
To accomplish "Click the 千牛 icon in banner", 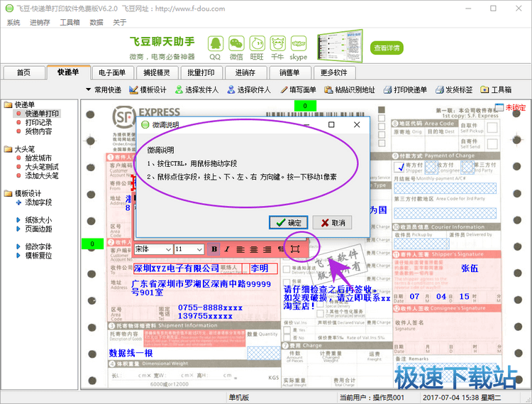I will tap(277, 44).
